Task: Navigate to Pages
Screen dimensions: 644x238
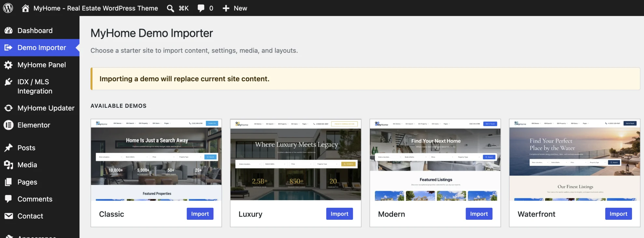Action: click(40, 182)
